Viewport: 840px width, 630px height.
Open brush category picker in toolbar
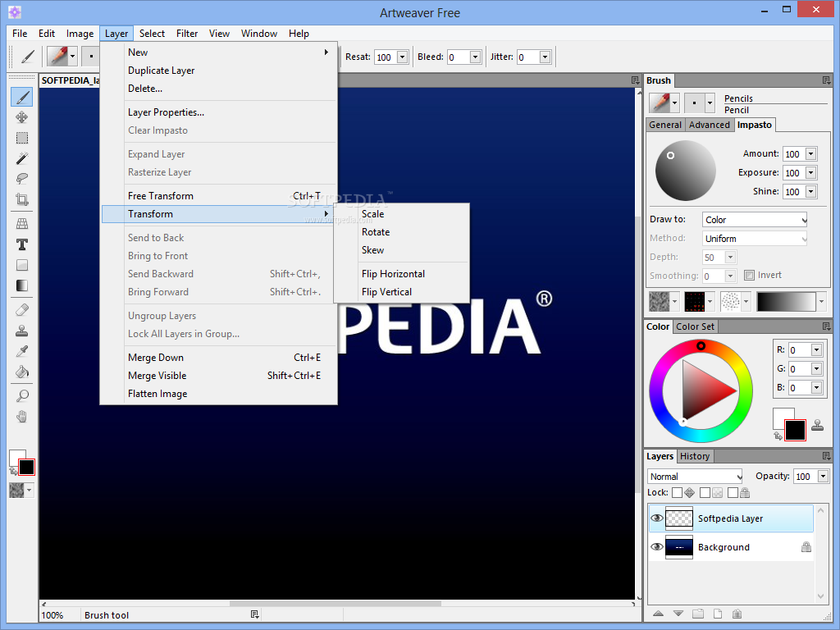pyautogui.click(x=62, y=57)
